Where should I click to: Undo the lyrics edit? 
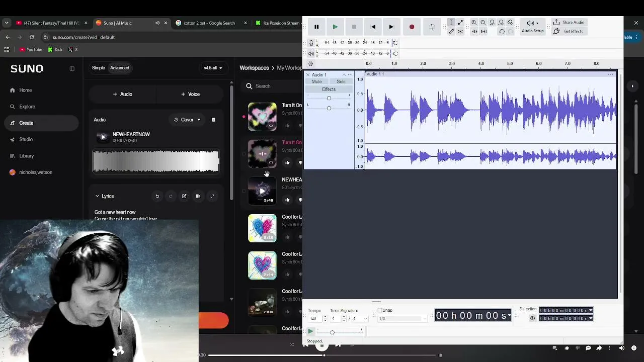pos(157,196)
